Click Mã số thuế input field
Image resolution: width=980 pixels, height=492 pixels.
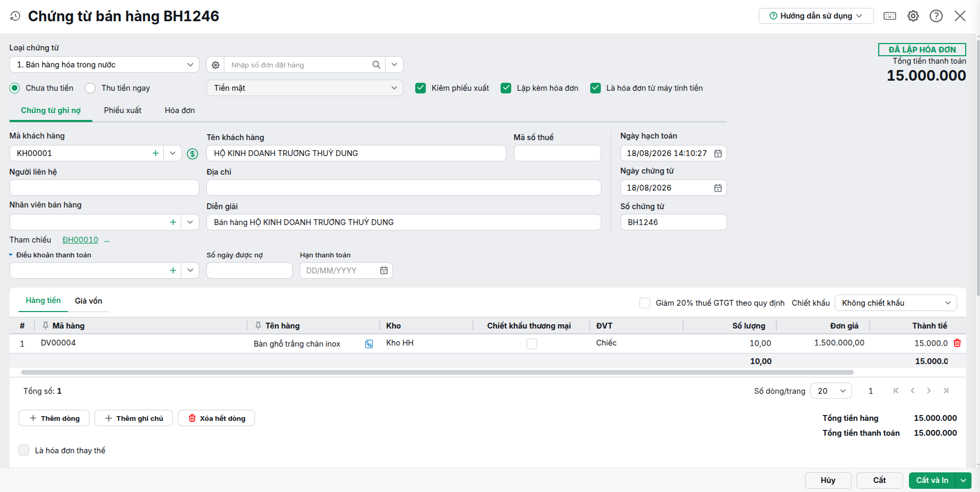coord(557,153)
